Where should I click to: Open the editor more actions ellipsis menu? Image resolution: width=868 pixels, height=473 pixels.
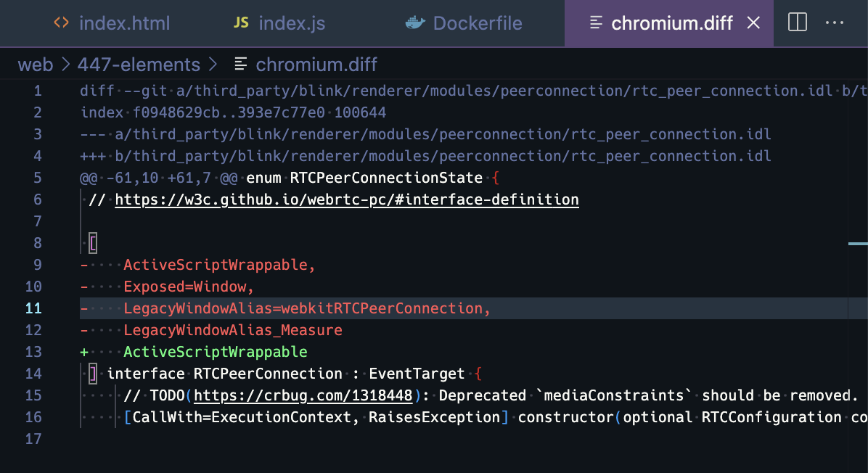tap(835, 23)
